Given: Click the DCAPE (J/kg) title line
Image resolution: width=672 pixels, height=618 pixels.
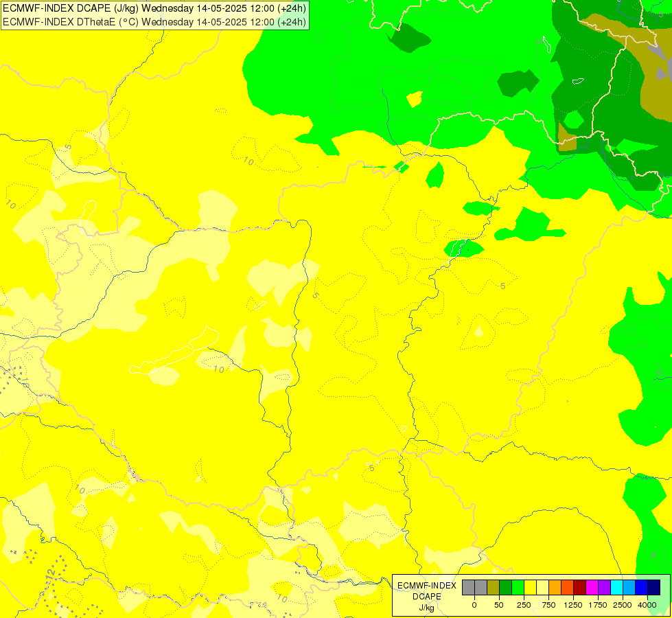Looking at the screenshot, I should 154,8.
